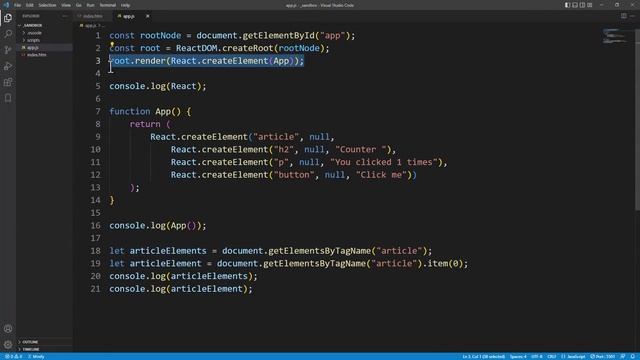
Task: Click line number 16 in the gutter
Action: pos(96,225)
